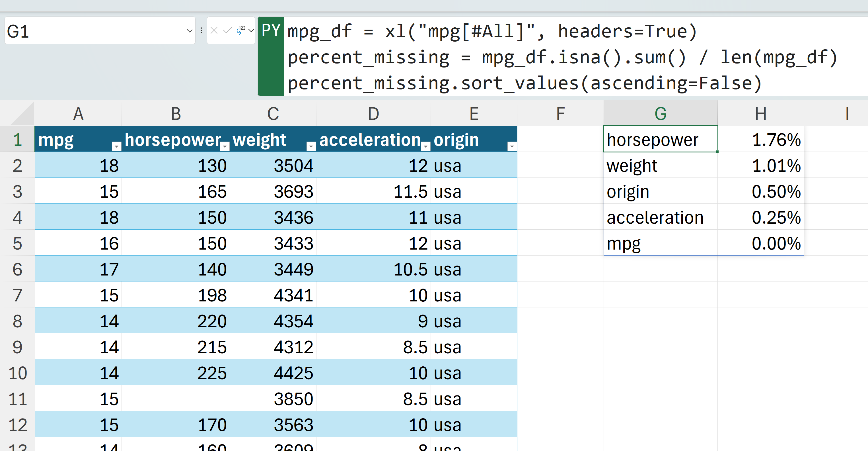This screenshot has height=451, width=868.
Task: Click the vertical dots formula bar handle
Action: coord(201,31)
